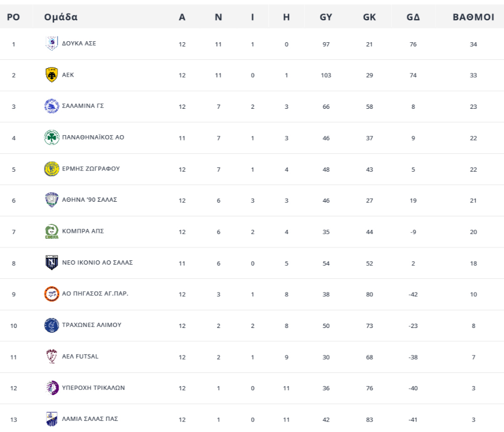Open the ΣΑΛΑΜΙΝΑ ΓΣ blue emblem
This screenshot has height=432, width=504.
point(52,106)
